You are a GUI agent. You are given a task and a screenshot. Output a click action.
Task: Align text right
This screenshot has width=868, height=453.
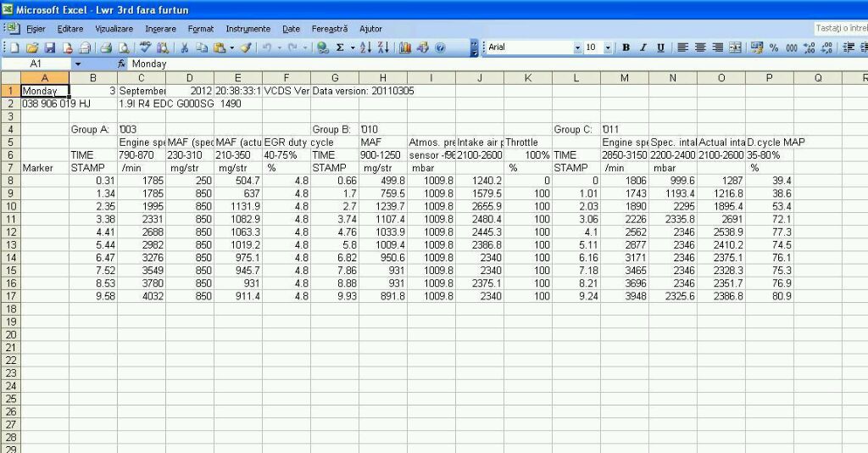pyautogui.click(x=717, y=48)
